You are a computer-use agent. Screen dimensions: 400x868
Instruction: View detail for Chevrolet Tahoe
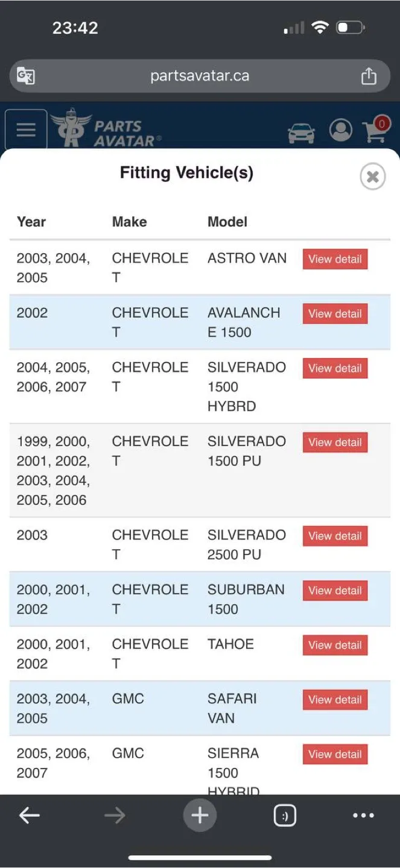(335, 645)
